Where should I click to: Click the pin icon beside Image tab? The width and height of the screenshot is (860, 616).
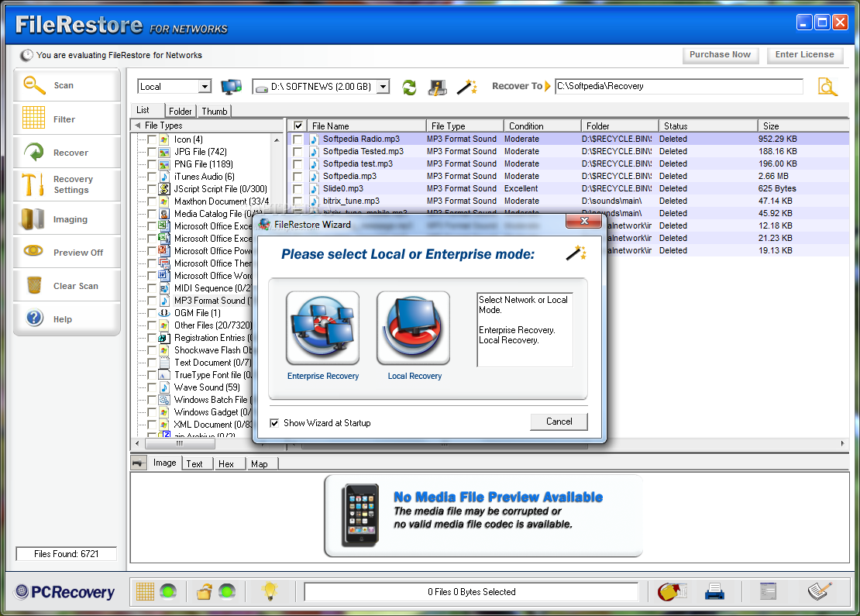click(139, 463)
